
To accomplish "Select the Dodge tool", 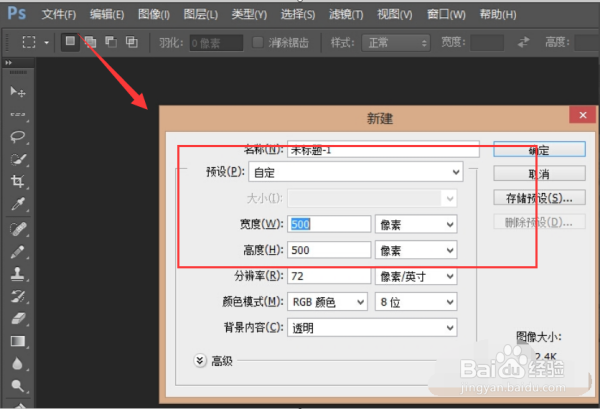I will [x=18, y=386].
